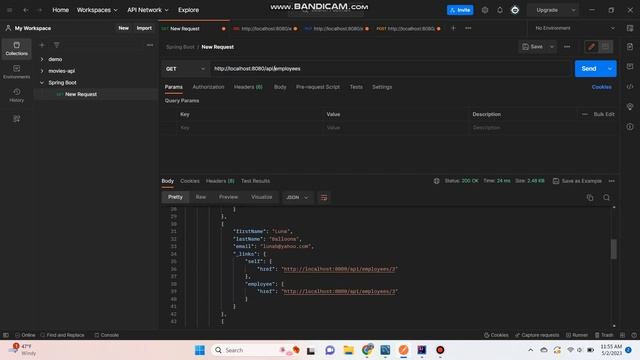Image resolution: width=640 pixels, height=360 pixels.
Task: Switch to the Tests tab
Action: (x=356, y=87)
